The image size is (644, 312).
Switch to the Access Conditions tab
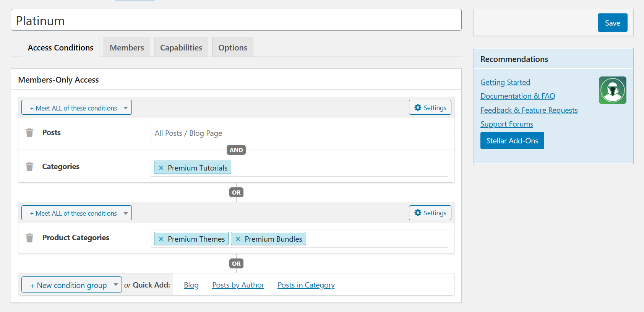click(60, 47)
